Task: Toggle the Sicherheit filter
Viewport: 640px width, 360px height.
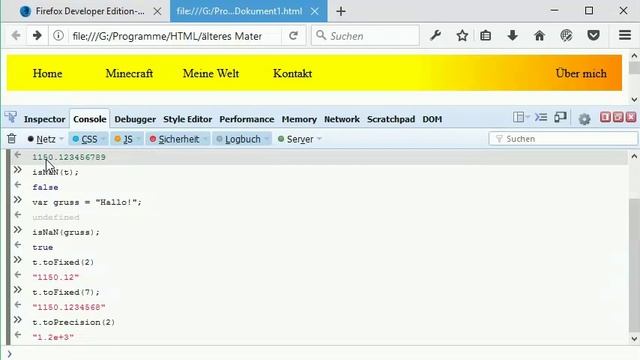Action: coord(174,139)
